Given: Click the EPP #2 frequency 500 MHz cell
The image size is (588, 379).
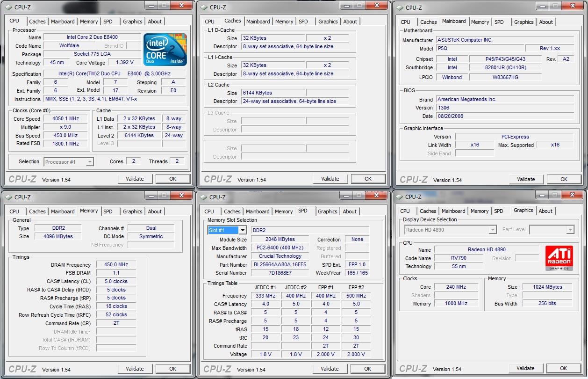Looking at the screenshot, I should 356,296.
